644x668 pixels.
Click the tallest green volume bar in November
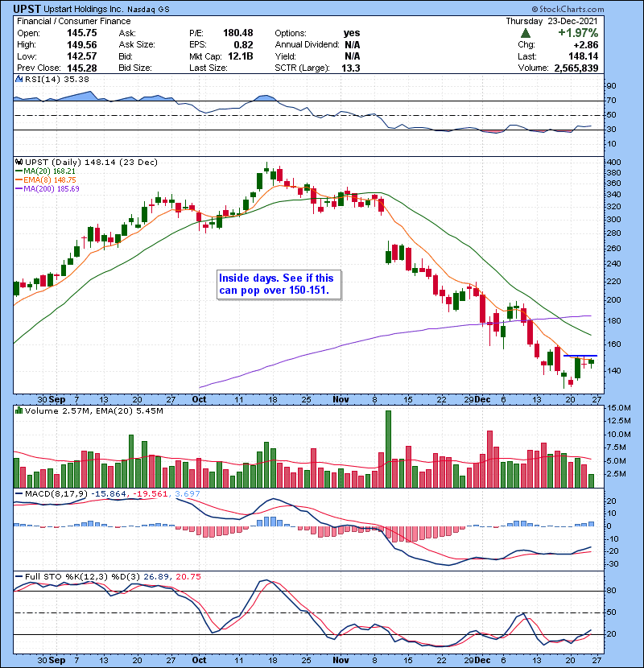click(x=388, y=449)
